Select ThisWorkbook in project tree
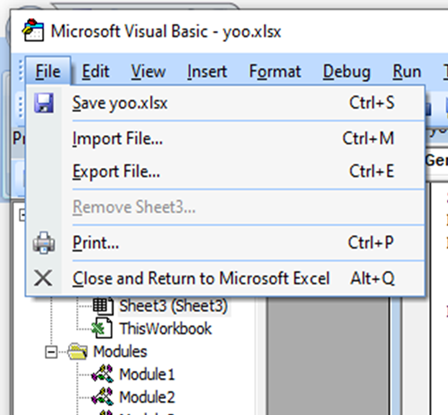The height and width of the screenshot is (415, 448). (166, 328)
